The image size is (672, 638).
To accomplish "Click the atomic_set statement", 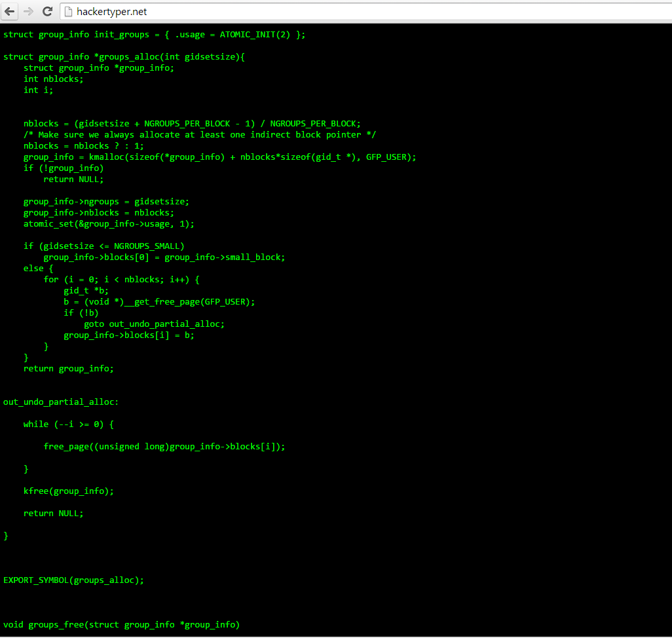I will point(108,223).
